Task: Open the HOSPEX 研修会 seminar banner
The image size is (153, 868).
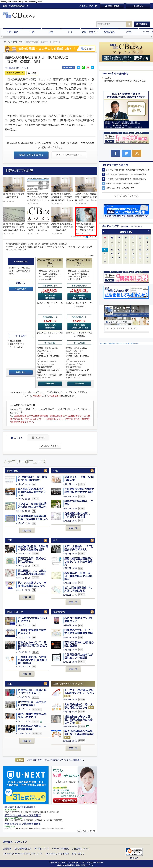Action: (126, 110)
